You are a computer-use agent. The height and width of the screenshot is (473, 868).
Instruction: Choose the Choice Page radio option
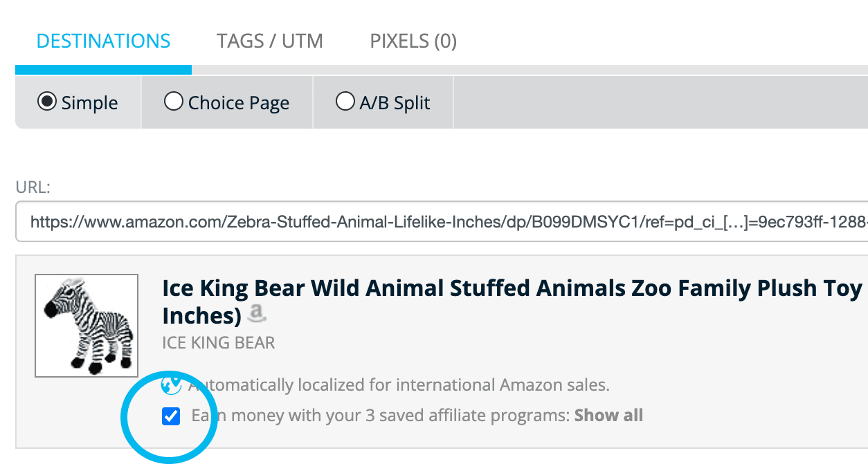173,102
